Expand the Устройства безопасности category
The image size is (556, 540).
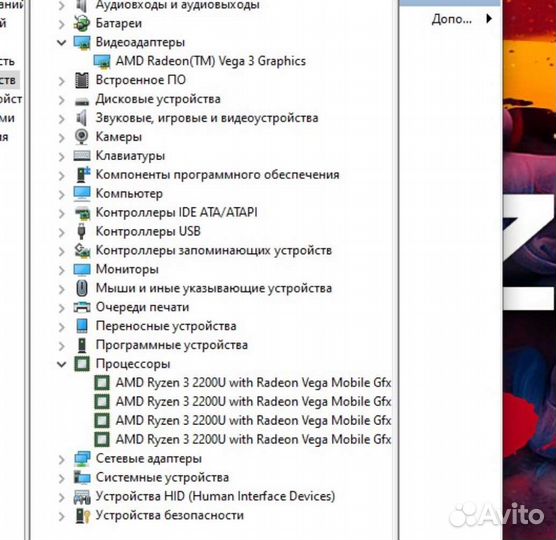click(62, 516)
